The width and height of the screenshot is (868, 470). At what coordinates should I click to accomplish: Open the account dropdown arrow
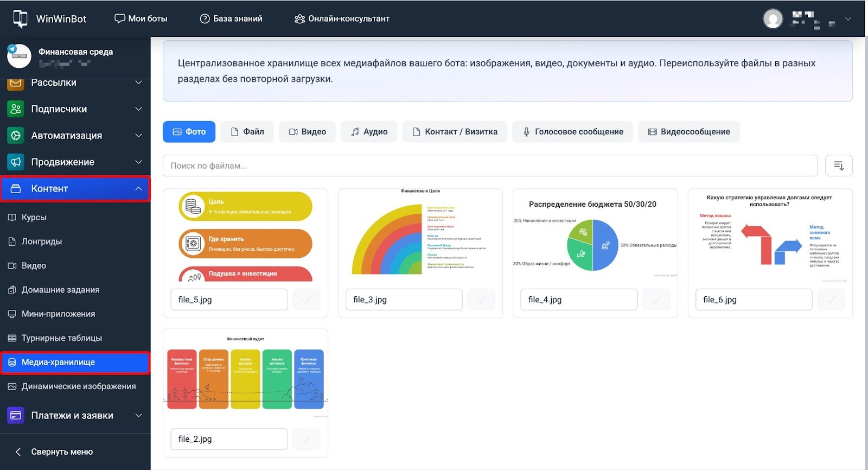click(848, 18)
